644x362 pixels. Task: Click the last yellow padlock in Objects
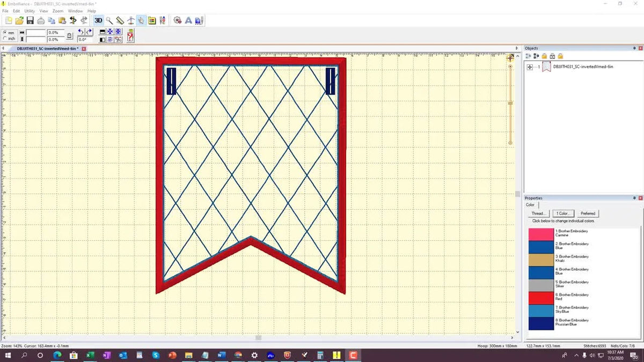[x=560, y=56]
